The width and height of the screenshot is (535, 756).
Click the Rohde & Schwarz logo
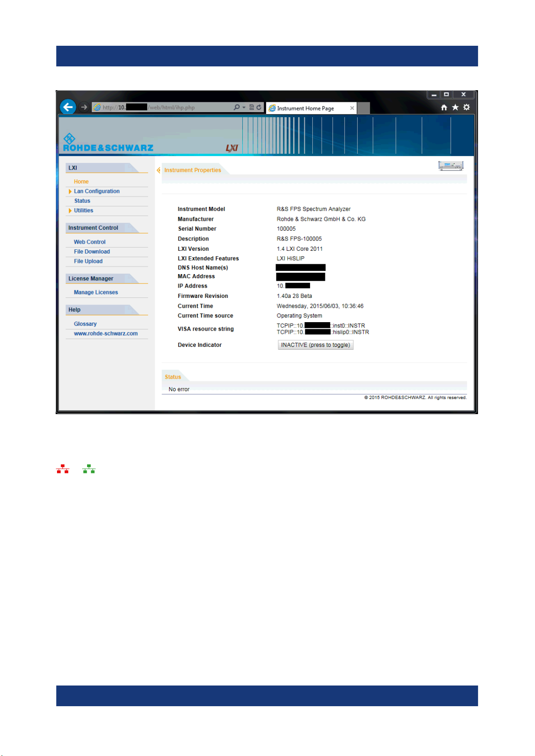[x=108, y=143]
